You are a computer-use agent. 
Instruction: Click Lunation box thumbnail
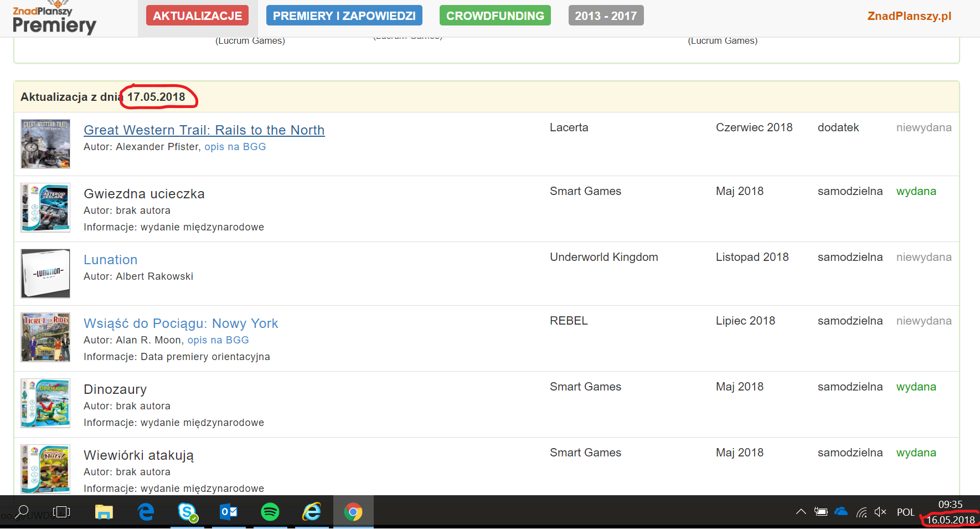(x=45, y=274)
